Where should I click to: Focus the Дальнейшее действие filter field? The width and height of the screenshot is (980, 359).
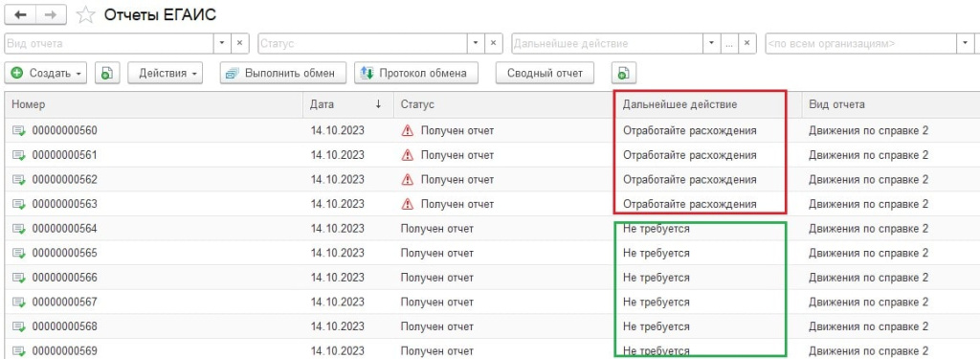pos(608,44)
